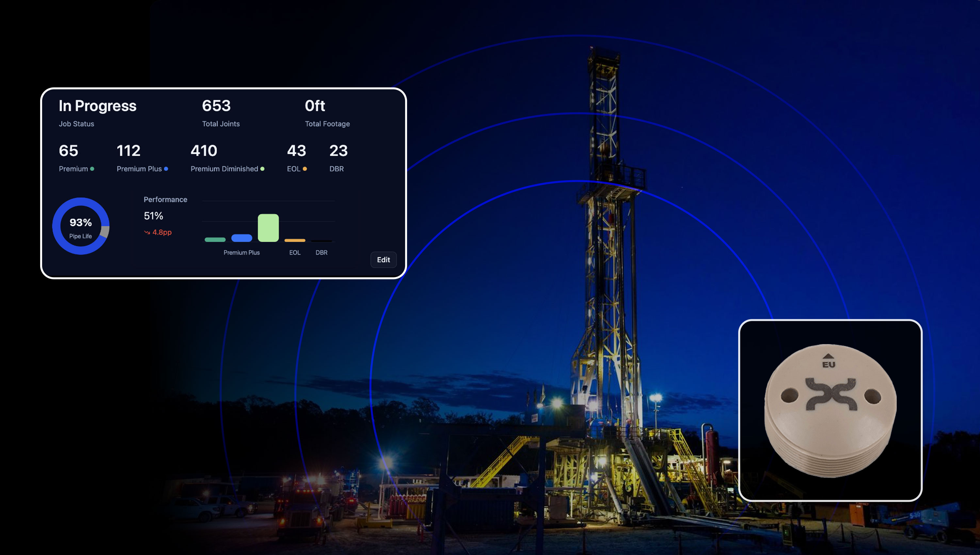Select the blue Premium Plus chart bar
This screenshot has width=980, height=555.
(241, 238)
